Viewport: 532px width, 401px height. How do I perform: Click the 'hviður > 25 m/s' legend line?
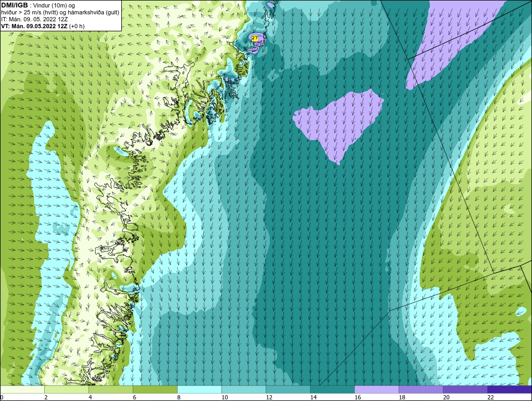click(x=60, y=12)
